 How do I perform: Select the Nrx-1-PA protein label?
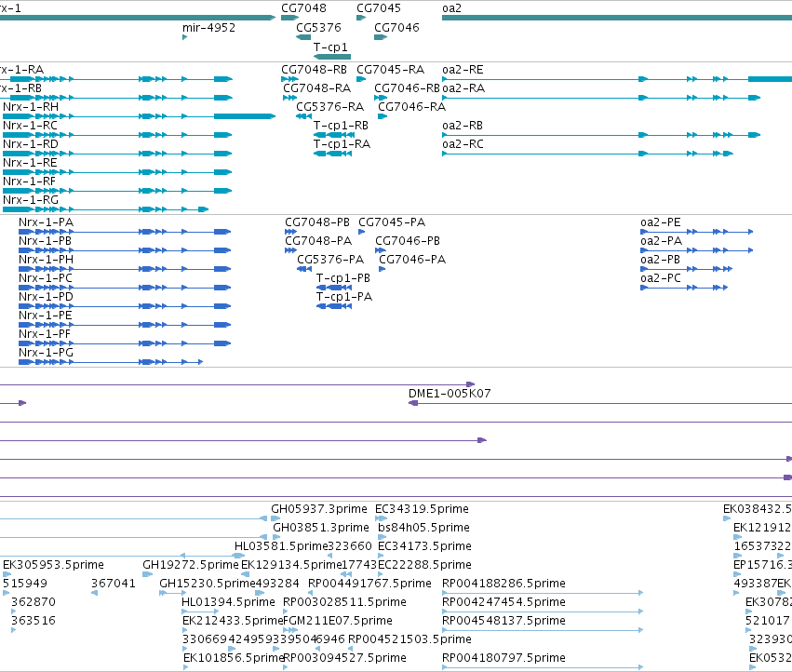pyautogui.click(x=46, y=222)
